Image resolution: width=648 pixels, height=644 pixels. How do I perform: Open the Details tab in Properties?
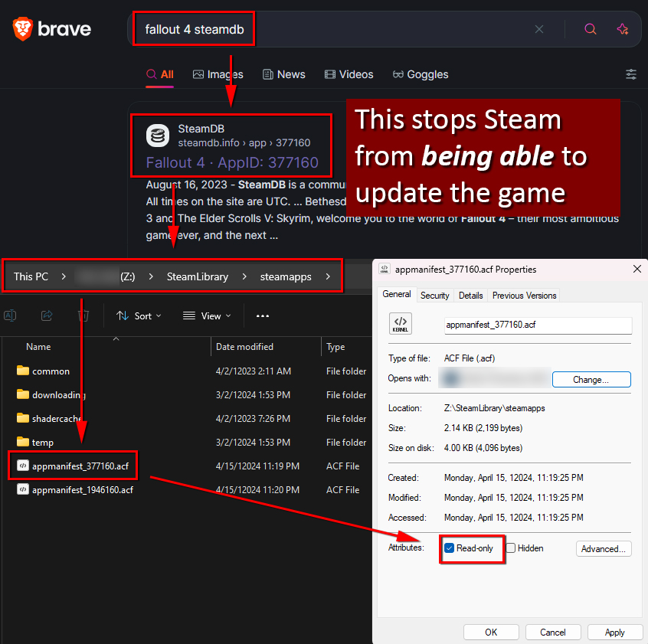(x=470, y=296)
